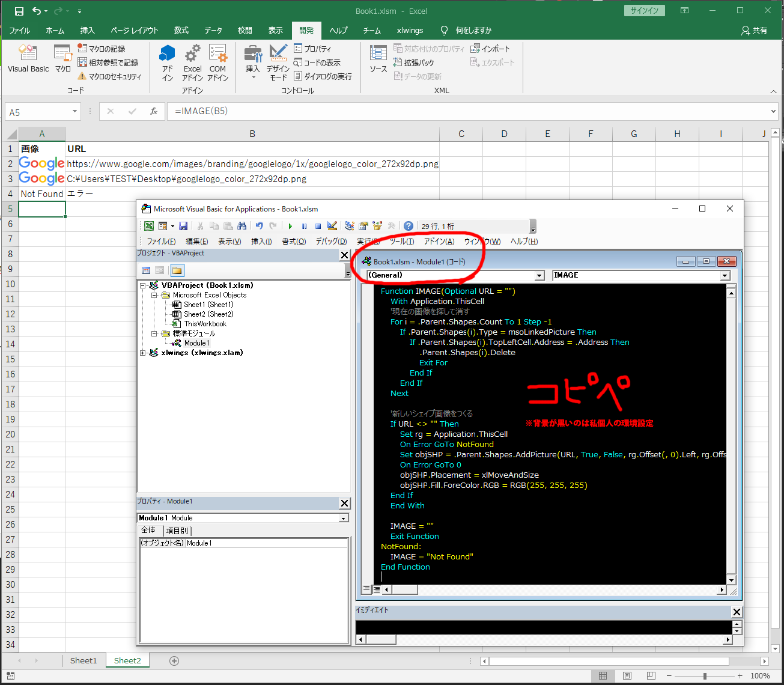Click View Code (コードの表示) in ribbon

[317, 62]
